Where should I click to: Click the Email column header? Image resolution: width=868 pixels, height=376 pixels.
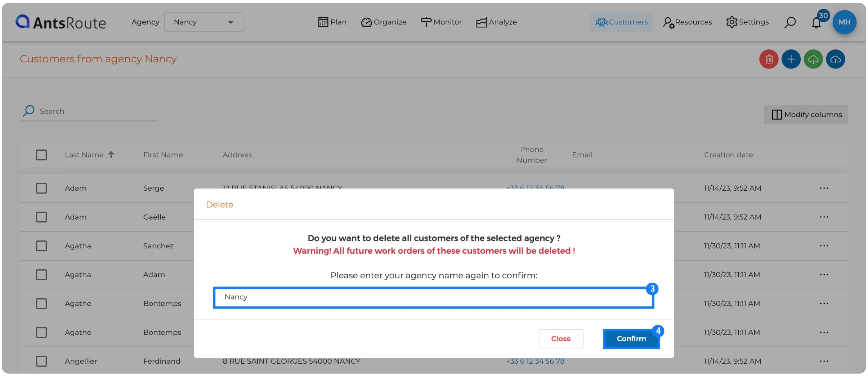pyautogui.click(x=582, y=155)
